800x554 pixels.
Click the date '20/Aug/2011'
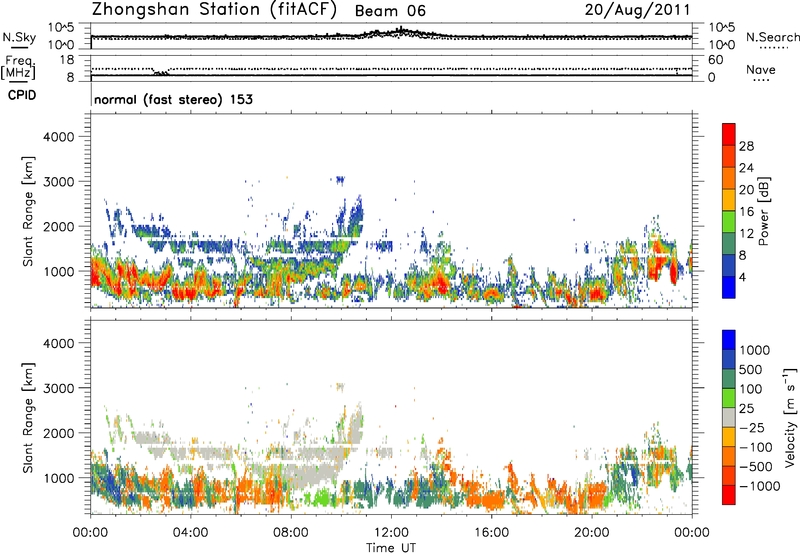(x=637, y=10)
